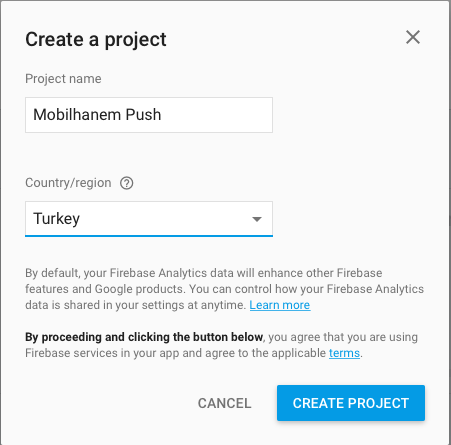Viewport: 451px width, 445px height.
Task: Click the bold By proceeding text
Action: coord(144,337)
